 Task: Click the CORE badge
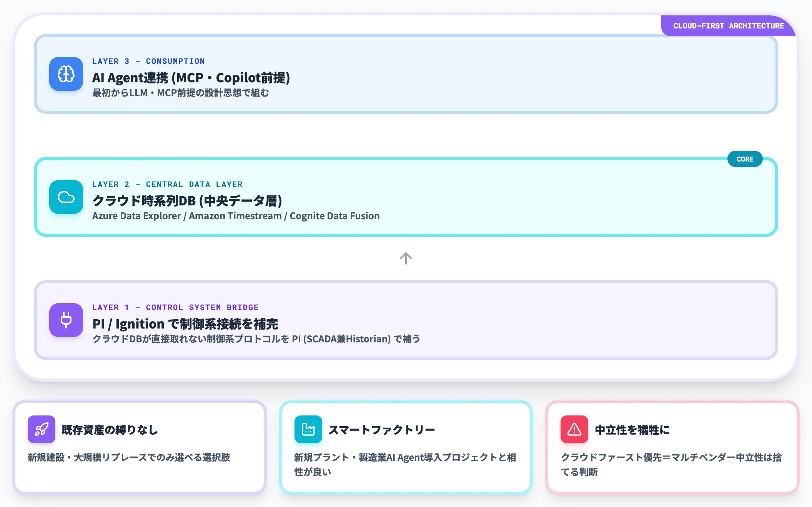pyautogui.click(x=745, y=159)
